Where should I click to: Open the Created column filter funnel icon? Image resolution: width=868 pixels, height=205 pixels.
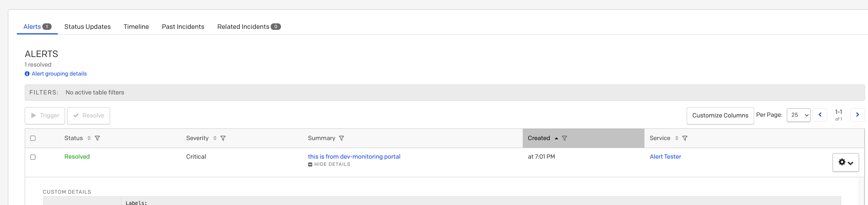(x=565, y=138)
